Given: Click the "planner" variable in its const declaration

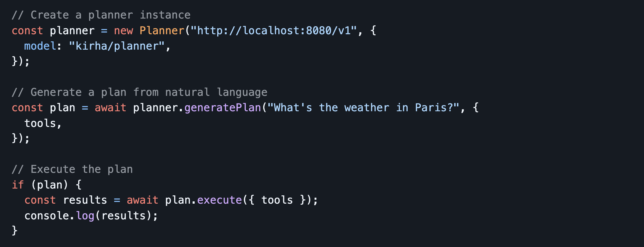Looking at the screenshot, I should pos(72,31).
